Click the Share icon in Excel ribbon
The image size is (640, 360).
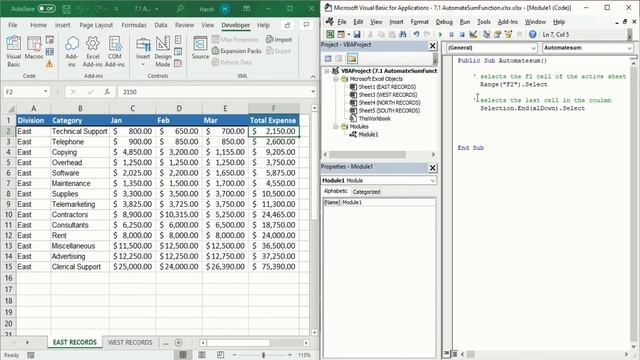click(287, 25)
